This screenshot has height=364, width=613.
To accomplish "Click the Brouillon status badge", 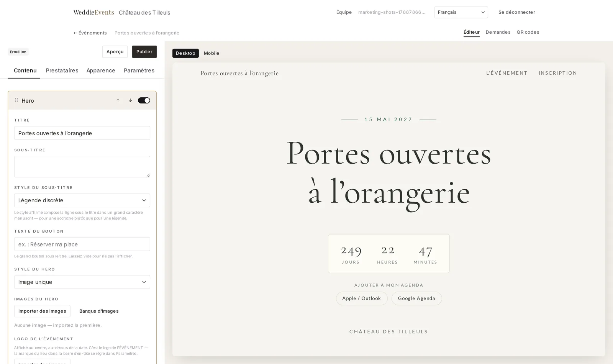I will tap(18, 52).
